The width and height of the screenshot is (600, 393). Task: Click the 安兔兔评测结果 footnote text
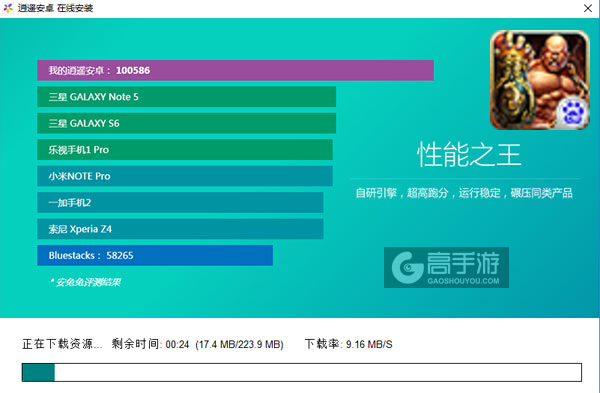[85, 282]
